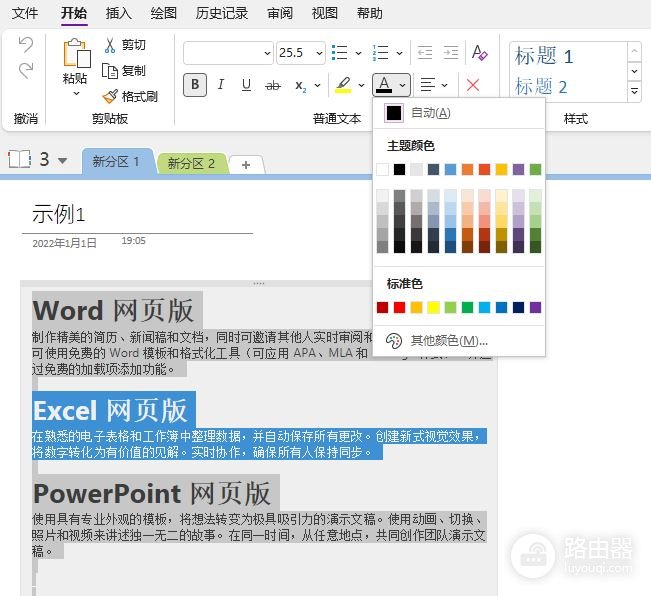Open section tab 新分区 2
This screenshot has width=651, height=596.
pos(191,164)
